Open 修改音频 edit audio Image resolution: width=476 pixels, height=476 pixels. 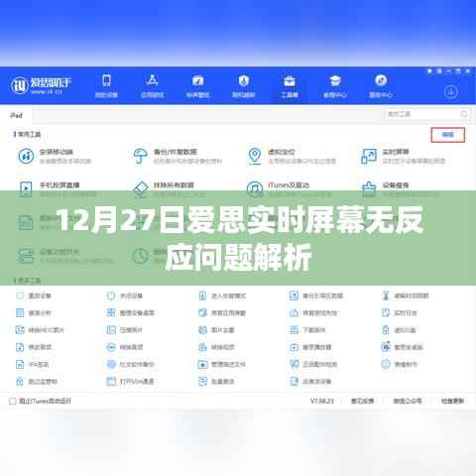34,347
